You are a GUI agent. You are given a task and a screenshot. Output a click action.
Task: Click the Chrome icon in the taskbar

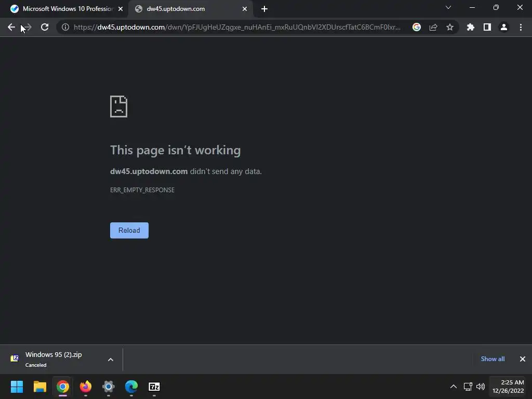pos(63,387)
